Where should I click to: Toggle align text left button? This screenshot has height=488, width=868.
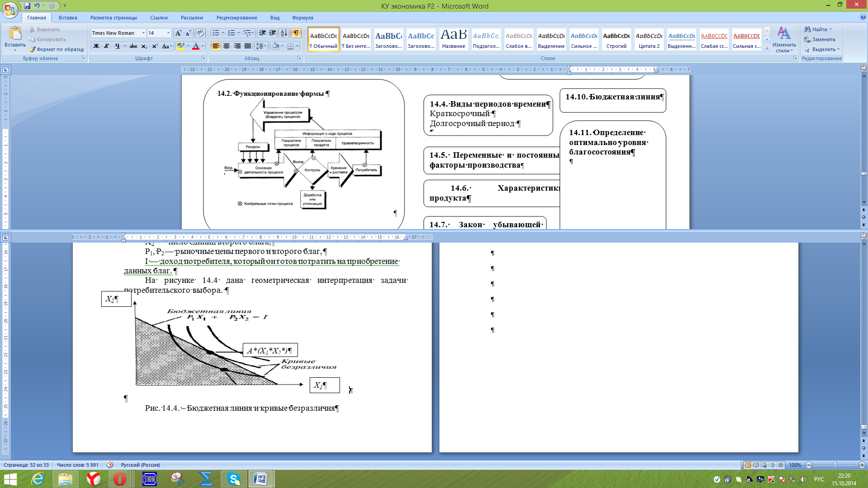pyautogui.click(x=216, y=46)
